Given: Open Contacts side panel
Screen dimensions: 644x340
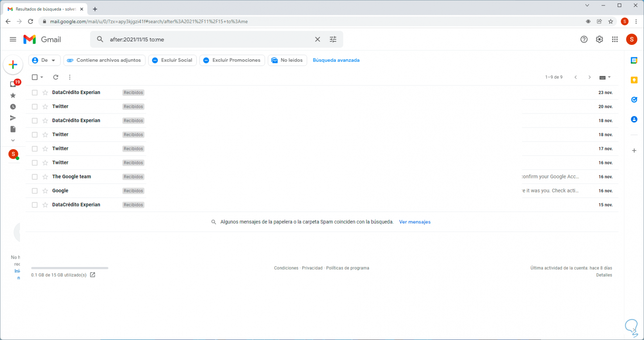Looking at the screenshot, I should 634,119.
